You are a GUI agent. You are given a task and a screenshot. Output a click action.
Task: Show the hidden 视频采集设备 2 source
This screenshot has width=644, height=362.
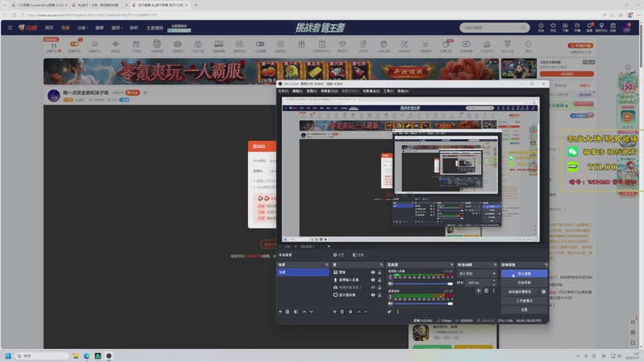[373, 287]
